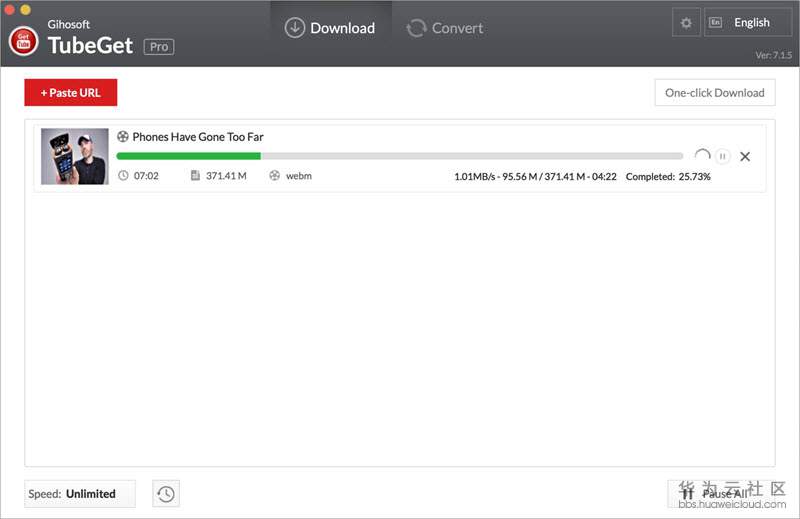The image size is (800, 519).
Task: Switch to the Download tab
Action: [330, 28]
